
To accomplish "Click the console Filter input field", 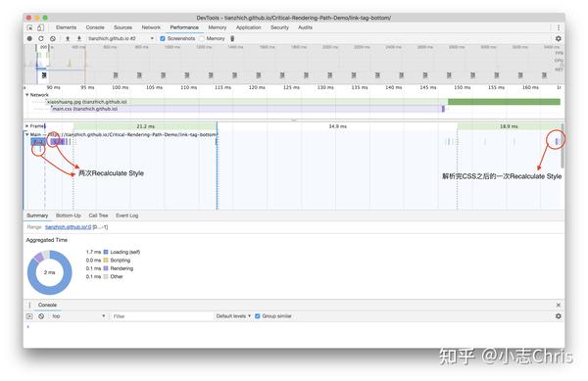I will coord(162,316).
